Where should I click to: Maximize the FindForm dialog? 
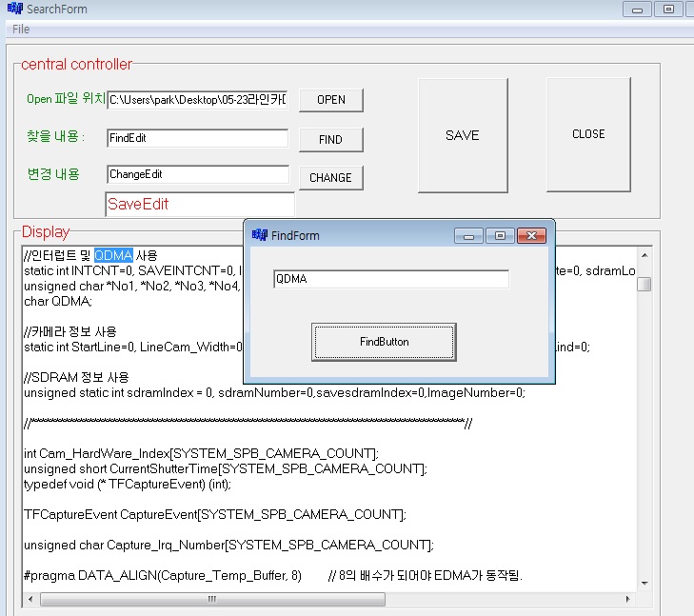[499, 235]
